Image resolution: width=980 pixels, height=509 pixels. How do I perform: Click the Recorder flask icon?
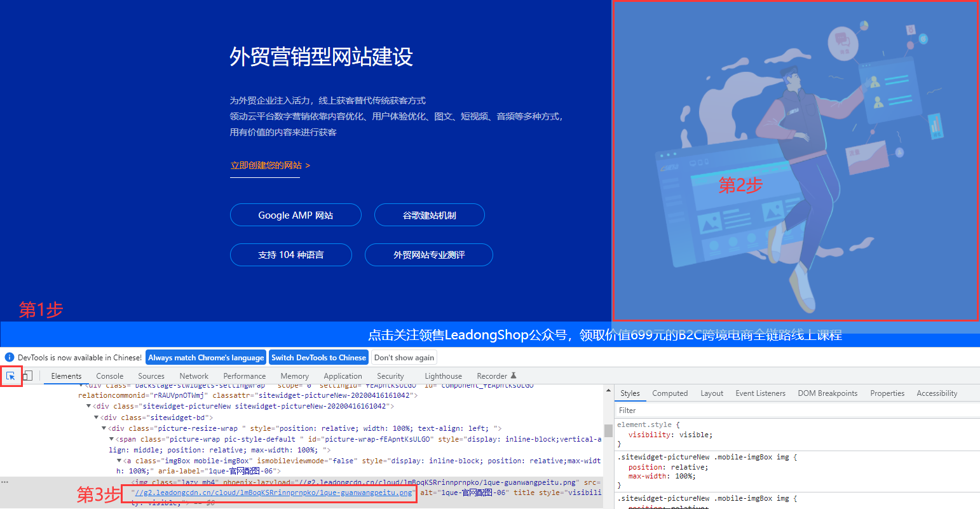(514, 376)
